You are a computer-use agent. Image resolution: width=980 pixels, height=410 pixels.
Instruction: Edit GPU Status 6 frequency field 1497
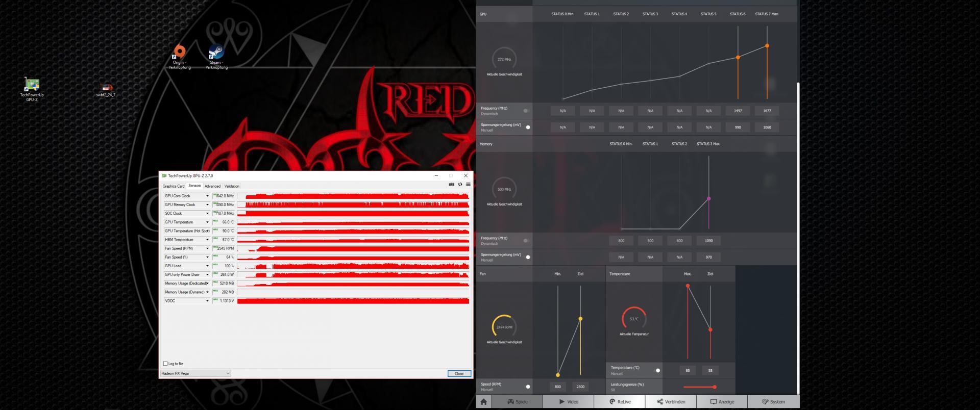pos(738,111)
